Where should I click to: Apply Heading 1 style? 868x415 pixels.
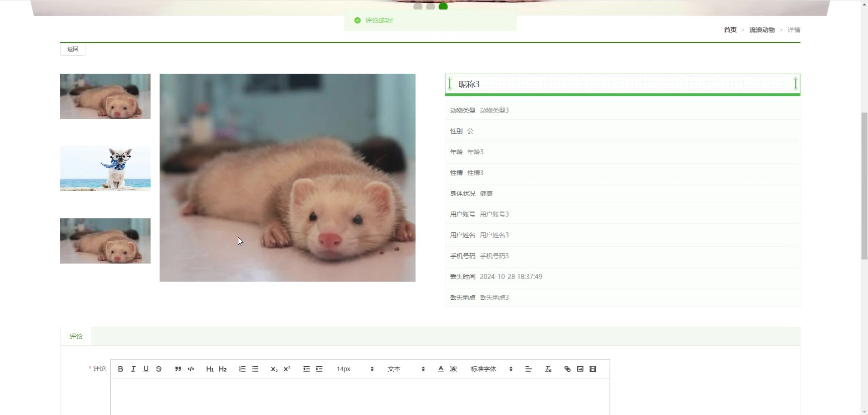(x=210, y=369)
